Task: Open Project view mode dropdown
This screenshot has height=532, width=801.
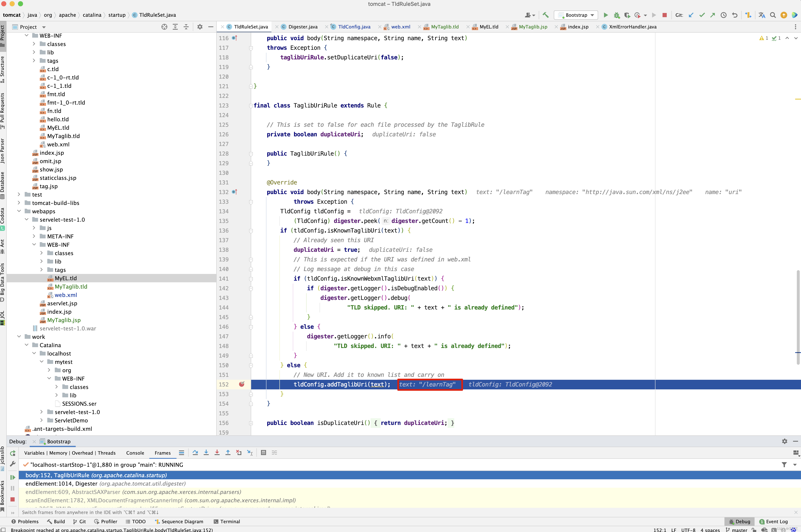Action: (44, 27)
